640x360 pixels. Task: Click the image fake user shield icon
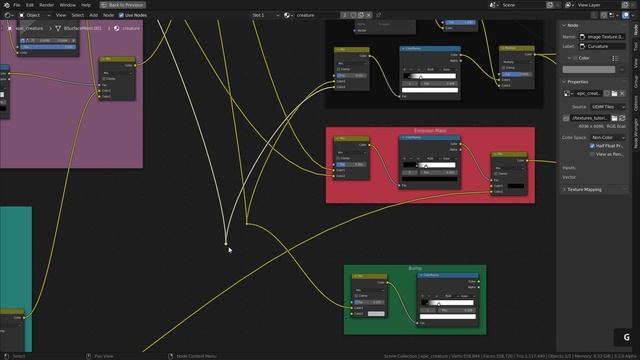607,93
